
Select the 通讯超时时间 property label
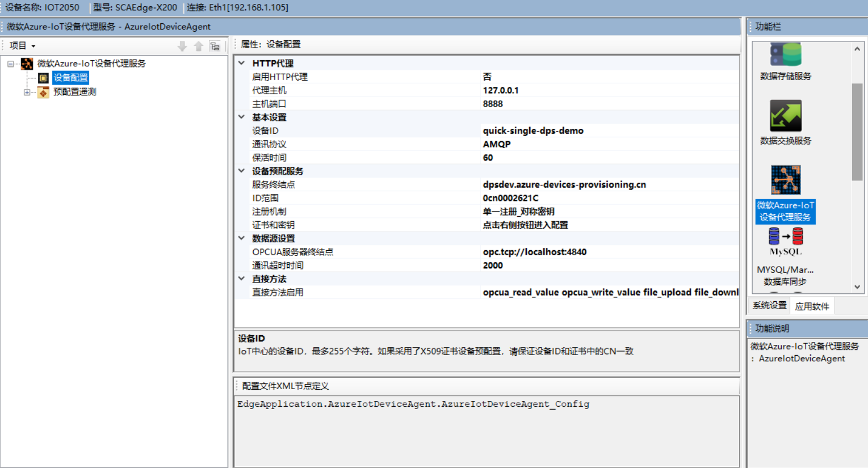point(278,265)
